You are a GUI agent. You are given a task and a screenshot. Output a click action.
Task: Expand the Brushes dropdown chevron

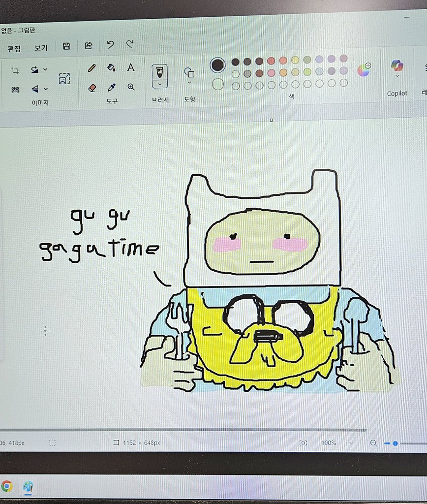click(159, 85)
